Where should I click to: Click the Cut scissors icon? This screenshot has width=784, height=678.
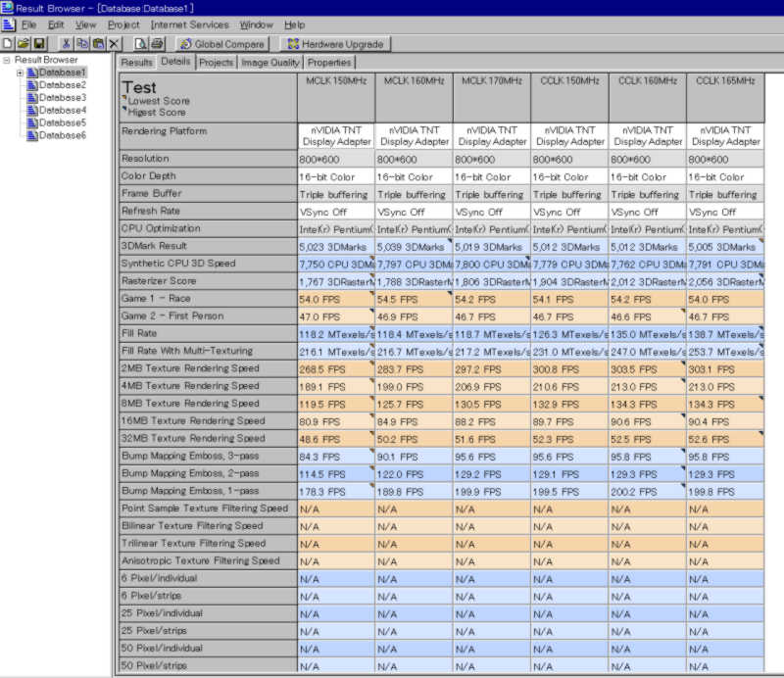pyautogui.click(x=66, y=44)
